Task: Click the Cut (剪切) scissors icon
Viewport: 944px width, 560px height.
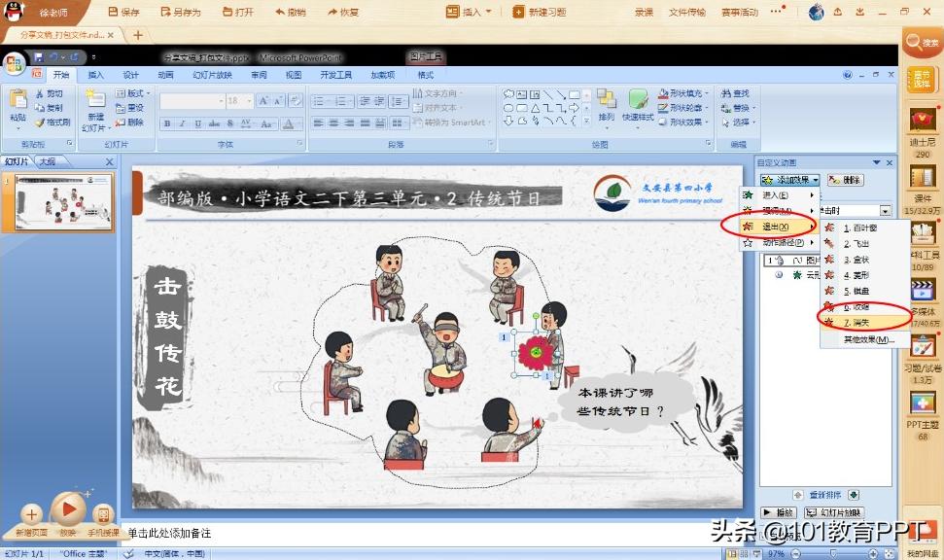Action: 41,94
